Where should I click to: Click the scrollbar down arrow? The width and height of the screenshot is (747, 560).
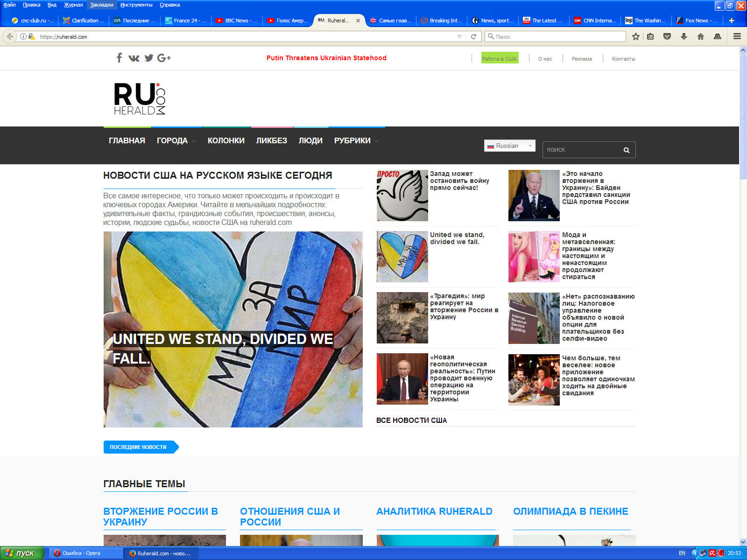pos(743,542)
